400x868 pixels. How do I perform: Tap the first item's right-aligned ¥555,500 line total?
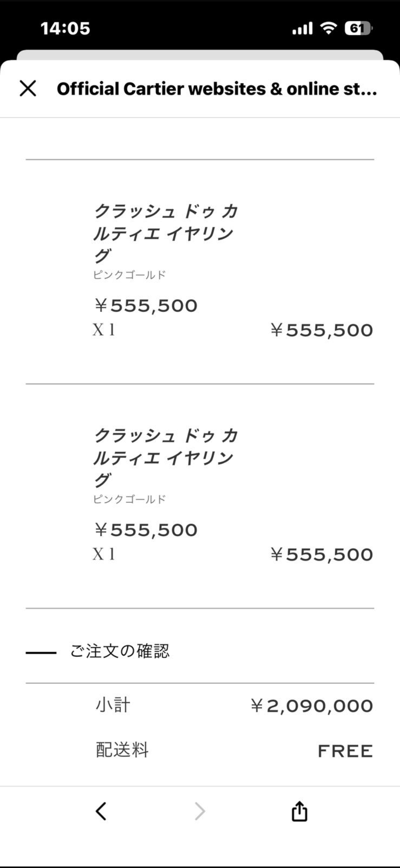pyautogui.click(x=322, y=330)
